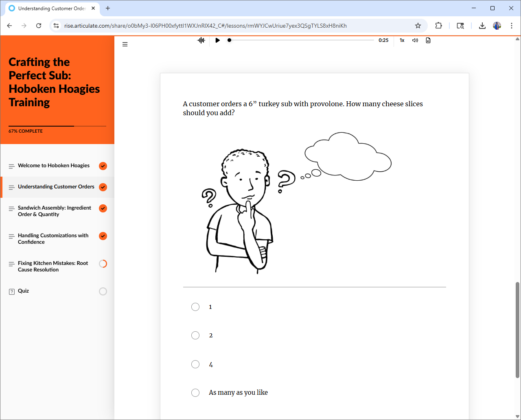Screen dimensions: 521x420
Task: Select answer option 2
Action: (x=195, y=335)
